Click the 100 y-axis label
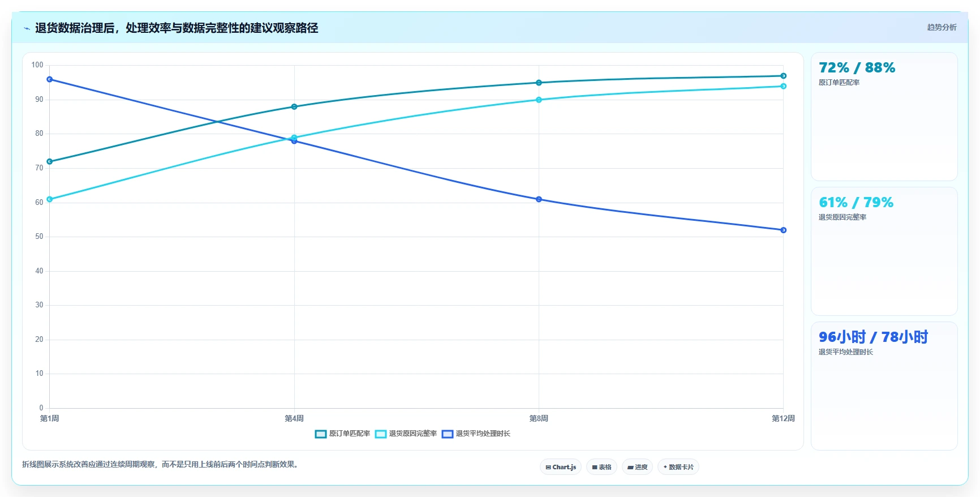Image resolution: width=980 pixels, height=497 pixels. 37,65
